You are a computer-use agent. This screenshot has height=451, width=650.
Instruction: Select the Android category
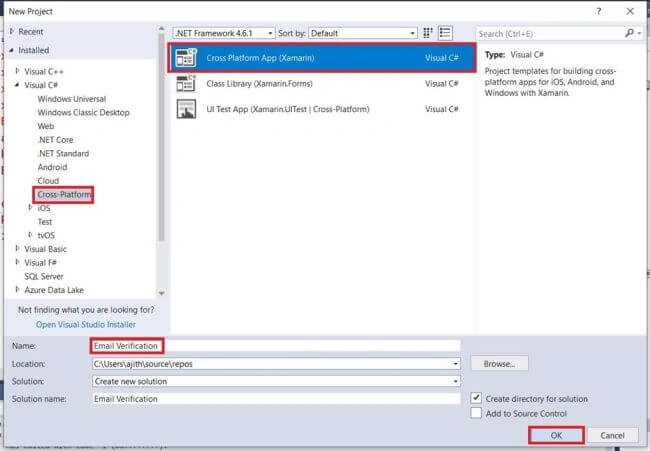tap(52, 167)
